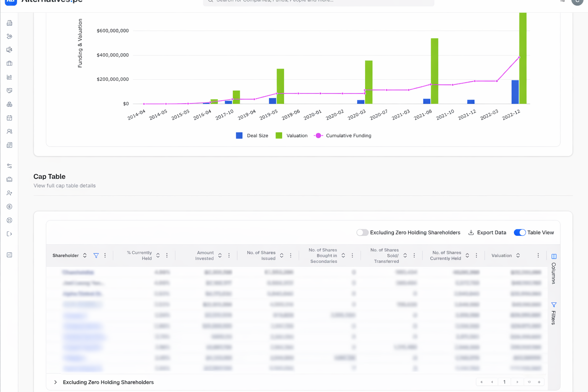
Task: Click the blue Deal Size legend swatch
Action: 239,136
